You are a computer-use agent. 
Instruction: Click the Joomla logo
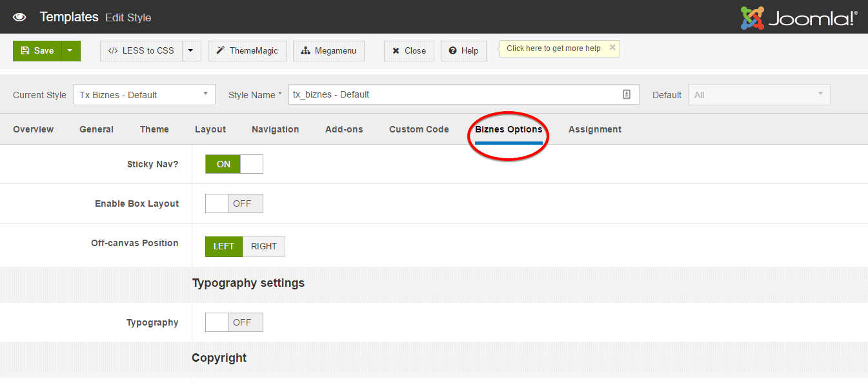[798, 17]
